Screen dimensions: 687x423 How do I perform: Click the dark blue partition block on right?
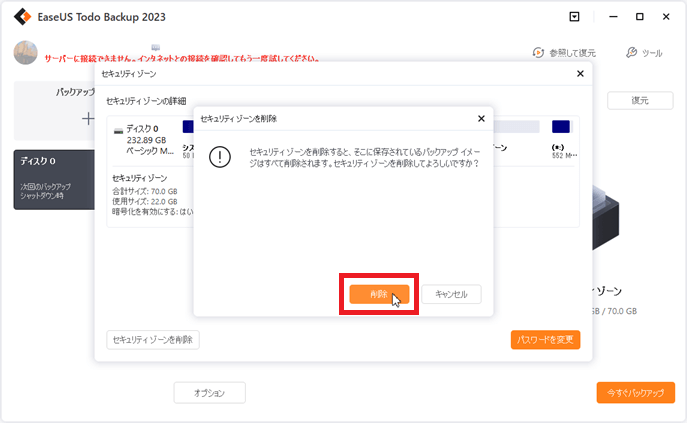pos(561,127)
